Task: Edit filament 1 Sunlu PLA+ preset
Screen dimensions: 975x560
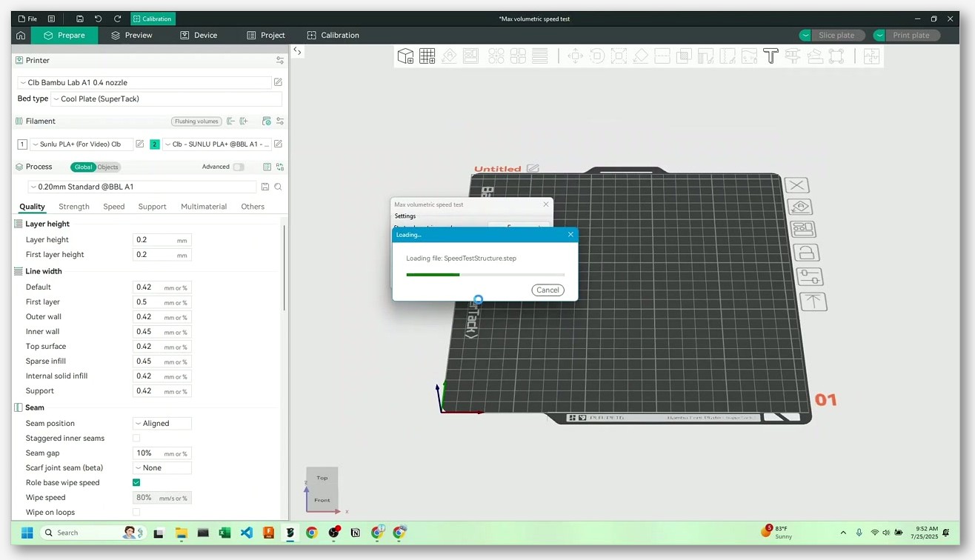Action: [x=139, y=144]
